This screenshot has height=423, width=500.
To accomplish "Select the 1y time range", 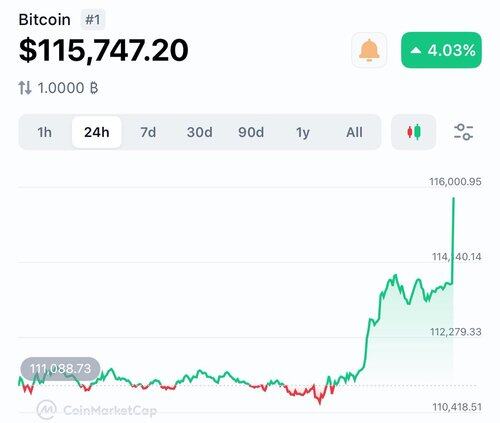I will point(303,132).
